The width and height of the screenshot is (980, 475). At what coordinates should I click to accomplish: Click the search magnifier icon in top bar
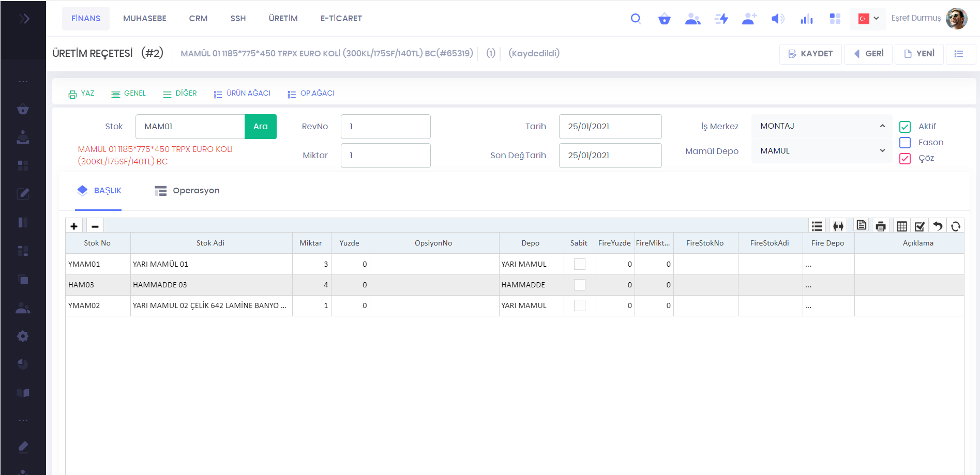click(x=636, y=19)
